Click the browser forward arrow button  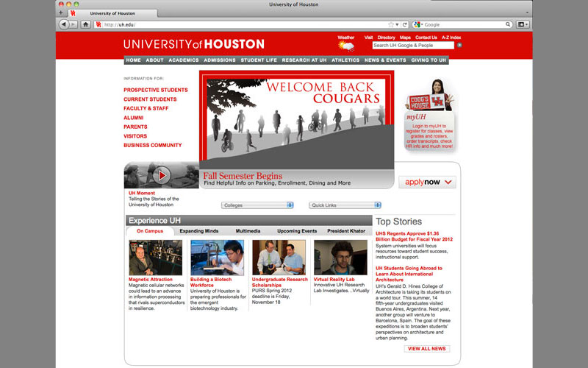tap(73, 24)
